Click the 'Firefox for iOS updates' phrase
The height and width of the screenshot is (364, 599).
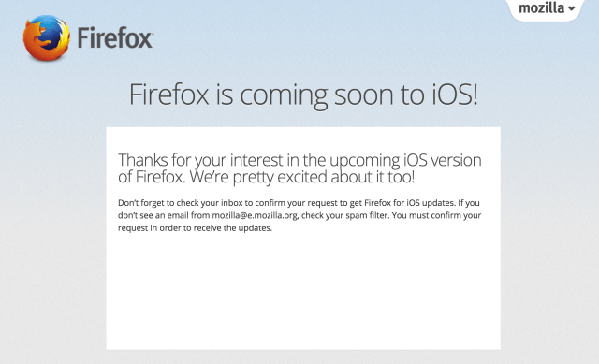coord(409,203)
